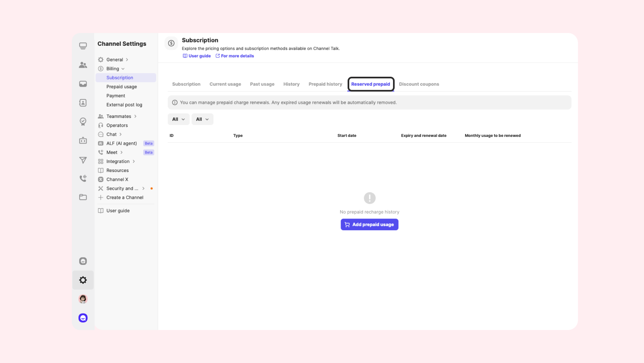Image resolution: width=644 pixels, height=363 pixels.
Task: Switch to the Discount coupons tab
Action: coord(419,84)
